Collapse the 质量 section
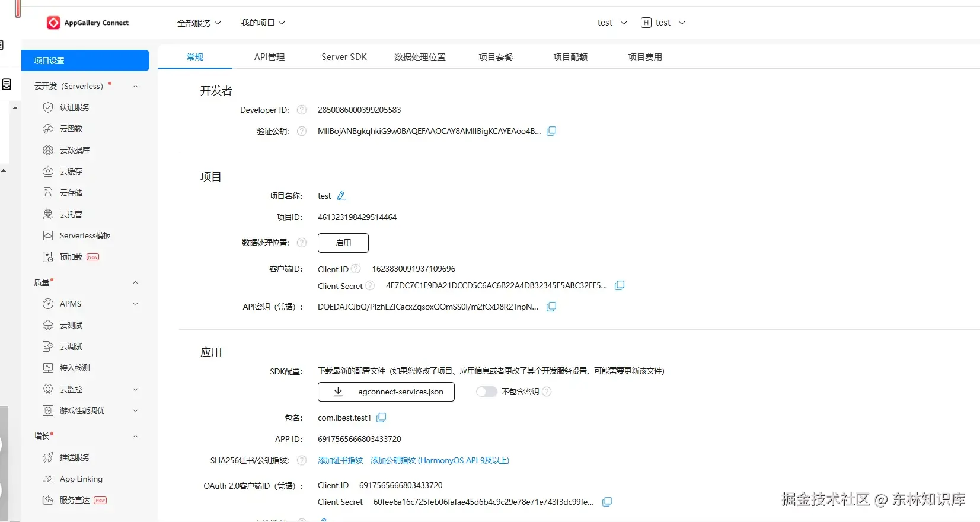Image resolution: width=980 pixels, height=522 pixels. pos(135,282)
